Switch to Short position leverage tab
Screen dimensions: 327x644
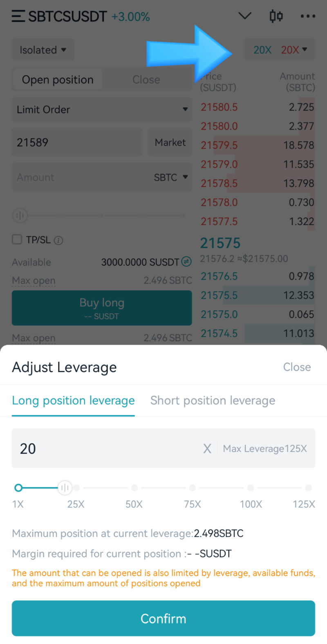point(213,401)
